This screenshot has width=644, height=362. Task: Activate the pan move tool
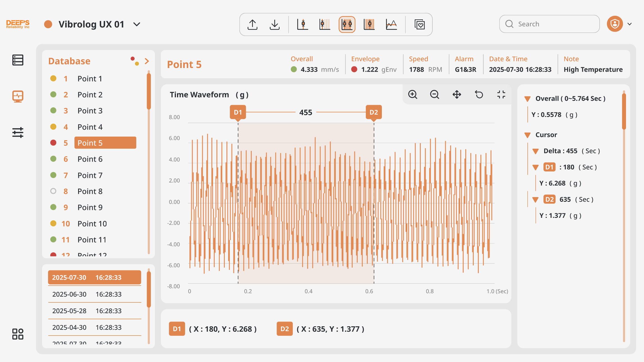457,94
